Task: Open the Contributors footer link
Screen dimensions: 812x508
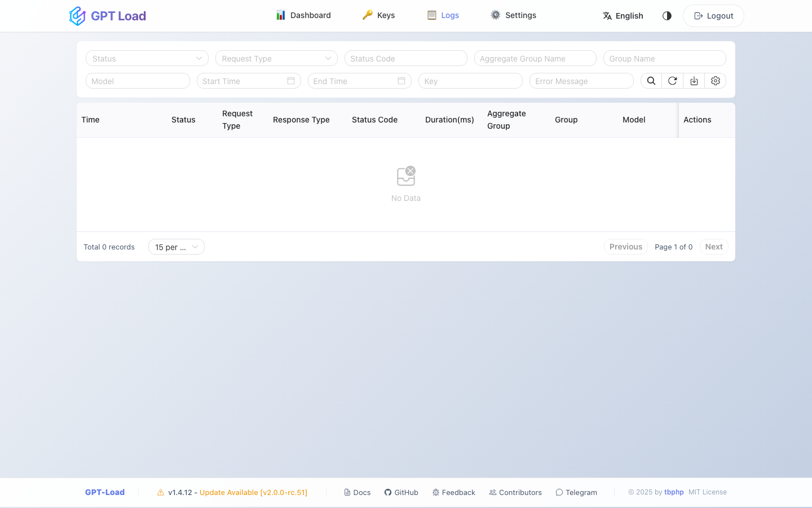Action: (x=515, y=492)
